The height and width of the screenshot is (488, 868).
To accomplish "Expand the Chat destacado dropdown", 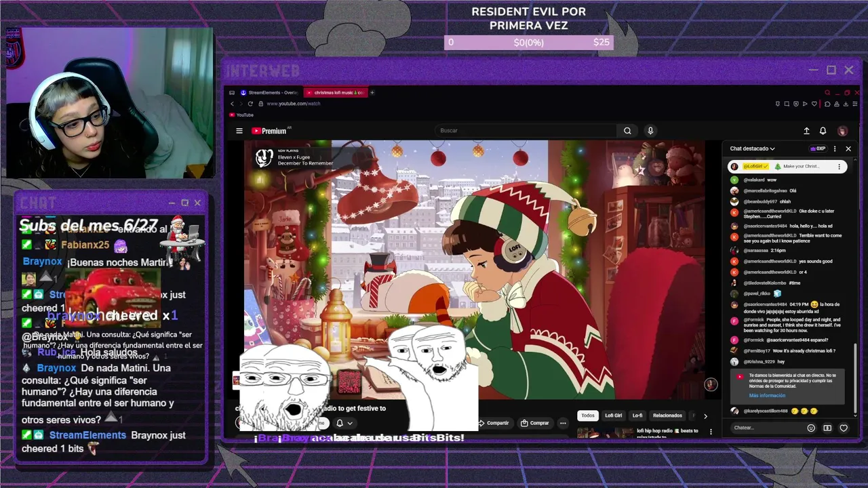I will click(752, 148).
